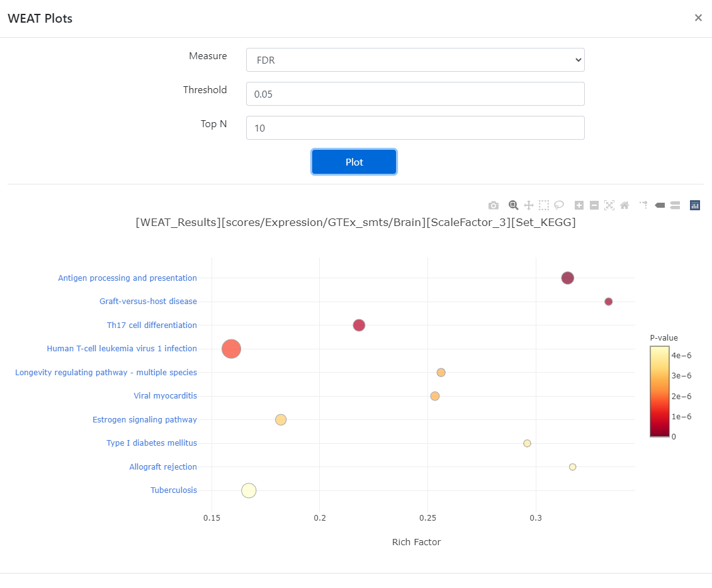The image size is (712, 588).
Task: Open Antigen processing and presentation link
Action: click(x=128, y=278)
